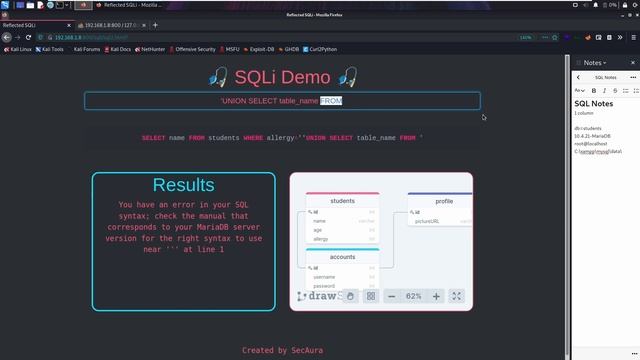Screen dimensions: 640x360
Task: Select the hand pan tool in diagram
Action: [x=350, y=296]
